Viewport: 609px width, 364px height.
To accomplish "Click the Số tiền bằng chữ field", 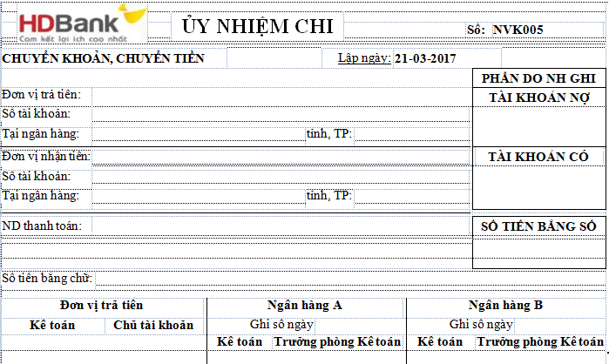I will (x=348, y=279).
